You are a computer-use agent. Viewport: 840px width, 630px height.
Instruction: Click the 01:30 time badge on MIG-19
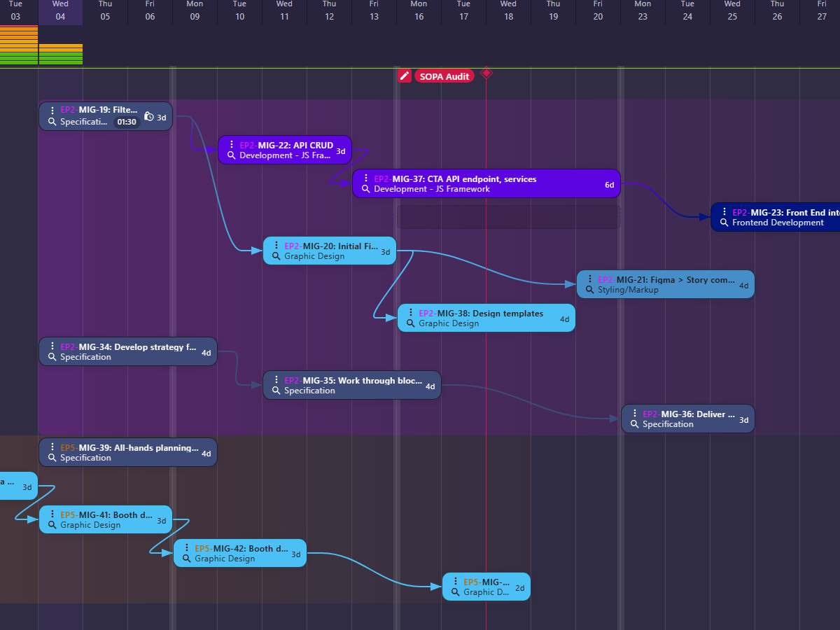point(126,121)
